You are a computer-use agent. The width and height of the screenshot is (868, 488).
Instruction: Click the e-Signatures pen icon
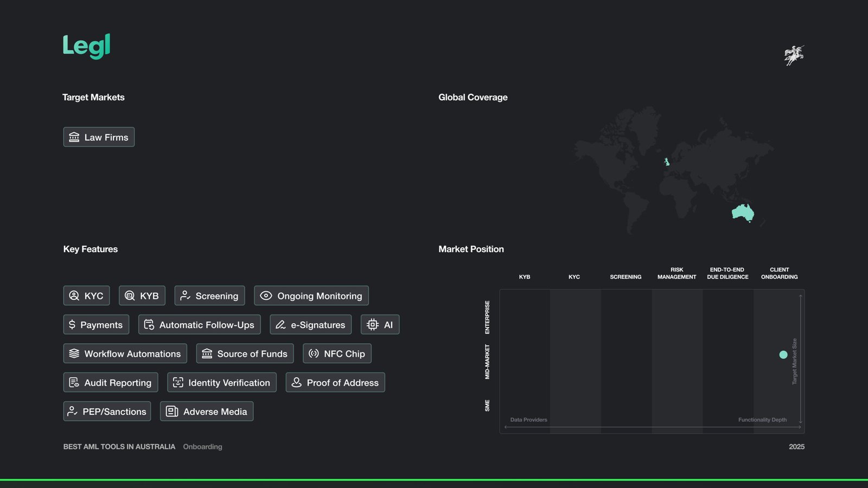(x=280, y=325)
